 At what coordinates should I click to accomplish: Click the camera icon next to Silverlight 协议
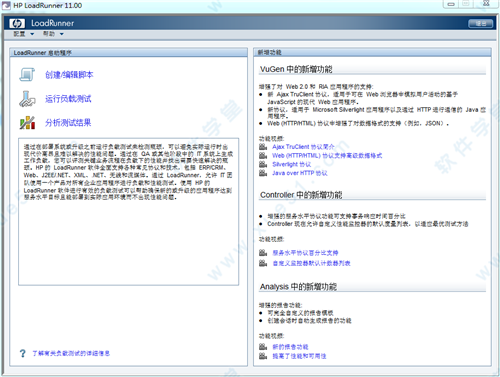click(263, 164)
